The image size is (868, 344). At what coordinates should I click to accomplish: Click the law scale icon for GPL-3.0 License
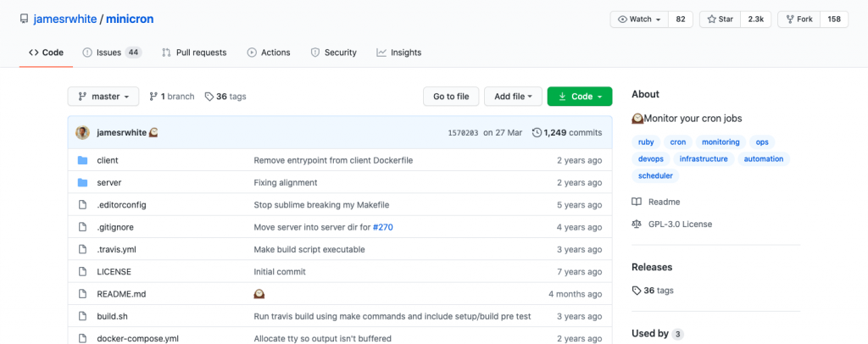point(637,224)
